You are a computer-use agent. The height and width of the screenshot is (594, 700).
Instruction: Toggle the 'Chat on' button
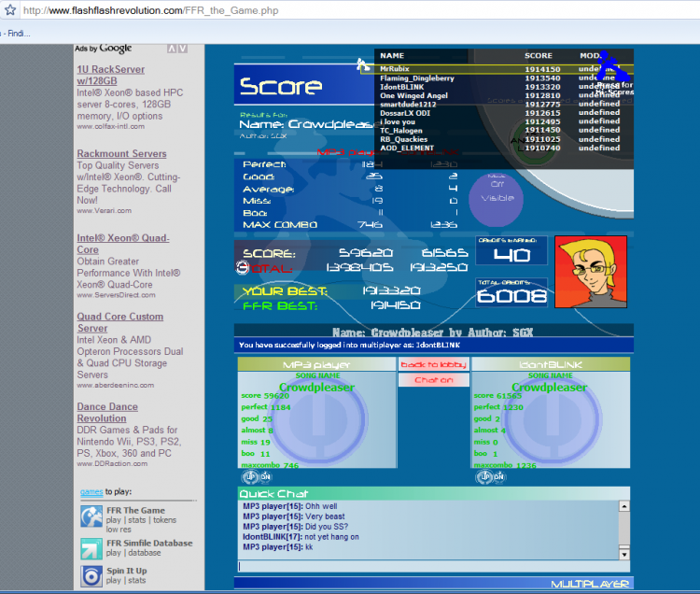[433, 380]
